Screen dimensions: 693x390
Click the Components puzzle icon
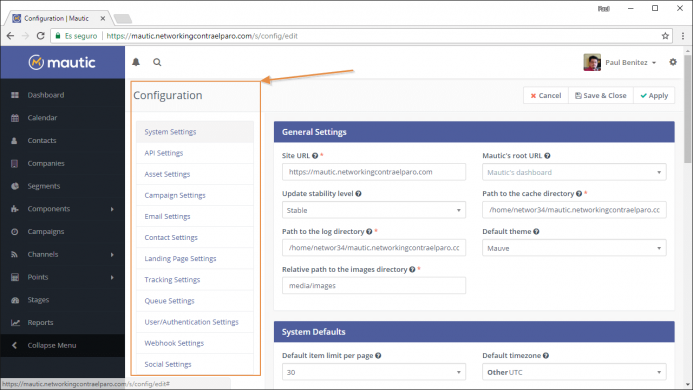15,209
